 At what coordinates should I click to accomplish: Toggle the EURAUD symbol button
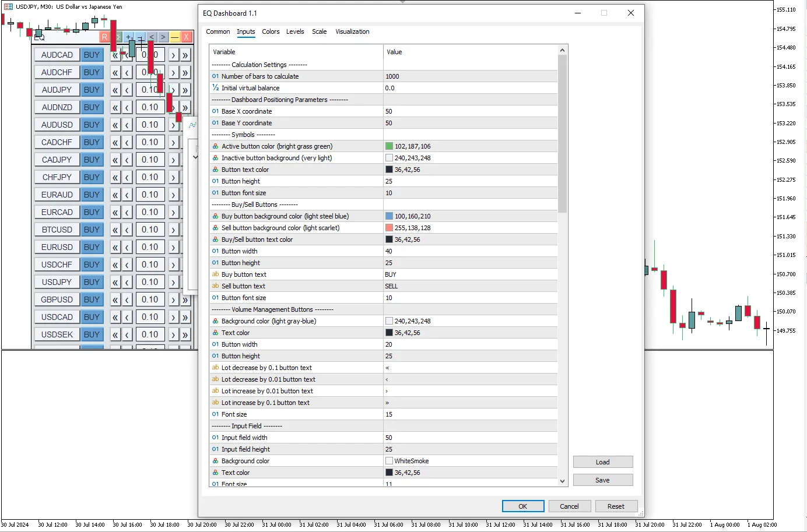coord(57,195)
